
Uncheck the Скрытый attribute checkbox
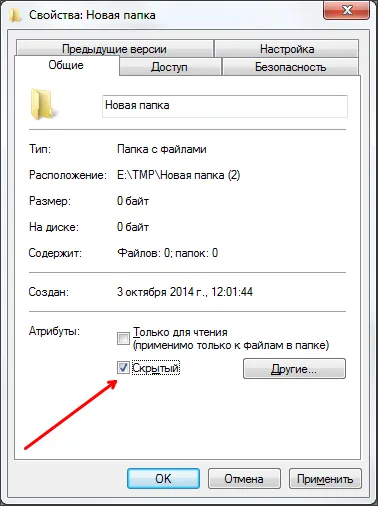point(123,368)
